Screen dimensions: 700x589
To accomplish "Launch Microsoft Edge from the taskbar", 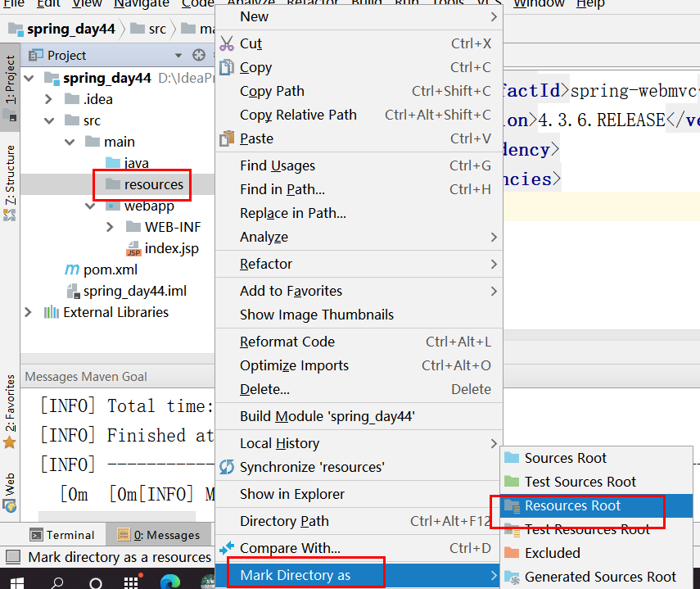I will [170, 582].
